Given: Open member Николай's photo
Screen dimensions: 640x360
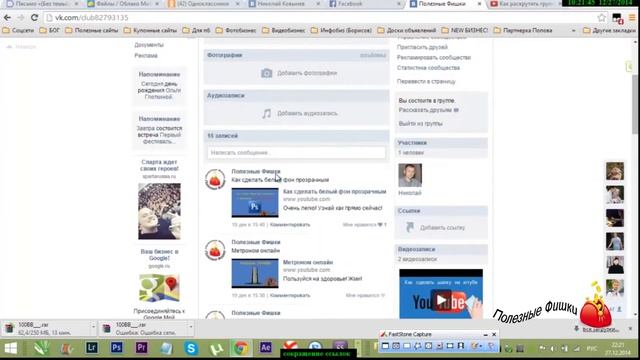Looking at the screenshot, I should pos(410,175).
